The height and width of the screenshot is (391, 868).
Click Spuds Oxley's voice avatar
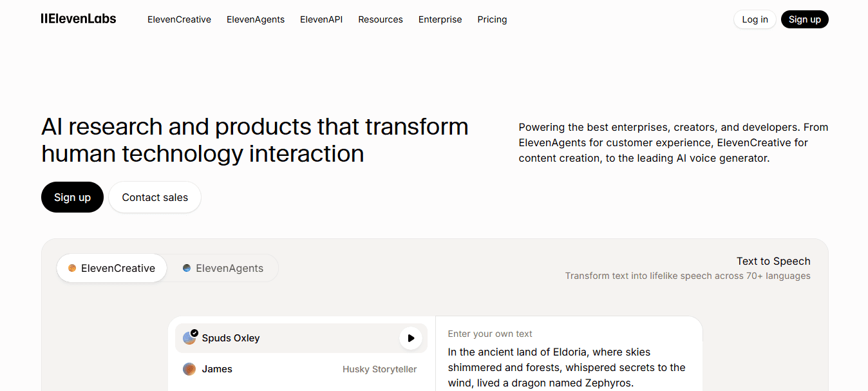point(189,338)
